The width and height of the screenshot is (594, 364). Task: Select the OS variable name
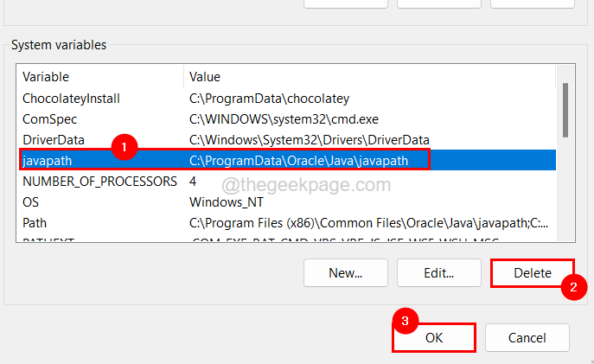(x=31, y=202)
